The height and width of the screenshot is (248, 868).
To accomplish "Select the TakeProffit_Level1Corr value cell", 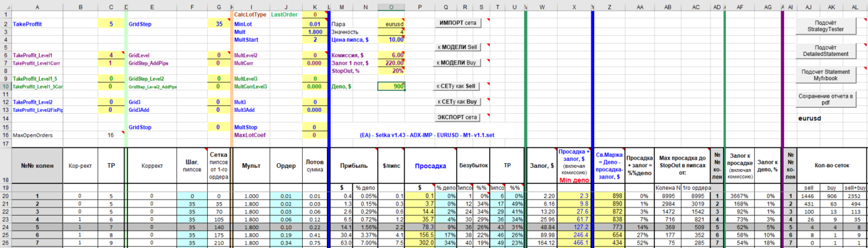I will point(111,63).
